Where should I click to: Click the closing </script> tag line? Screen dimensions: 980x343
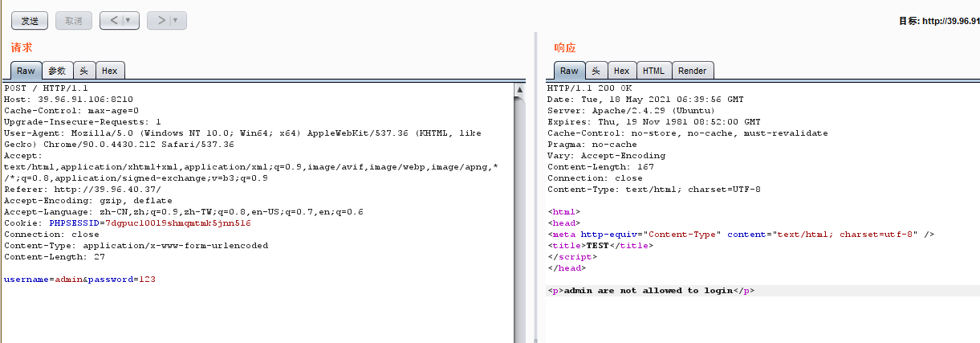click(572, 257)
